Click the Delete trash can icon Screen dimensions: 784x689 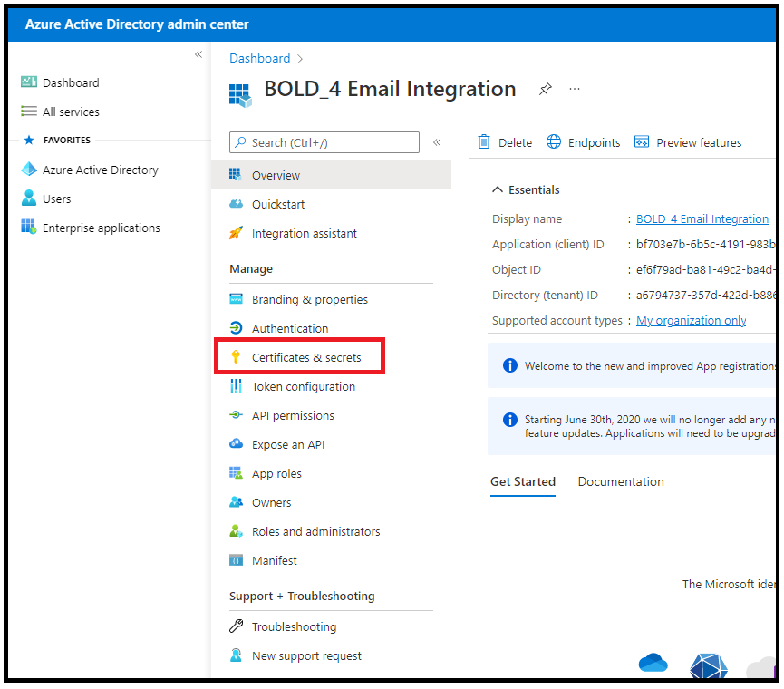pos(483,142)
